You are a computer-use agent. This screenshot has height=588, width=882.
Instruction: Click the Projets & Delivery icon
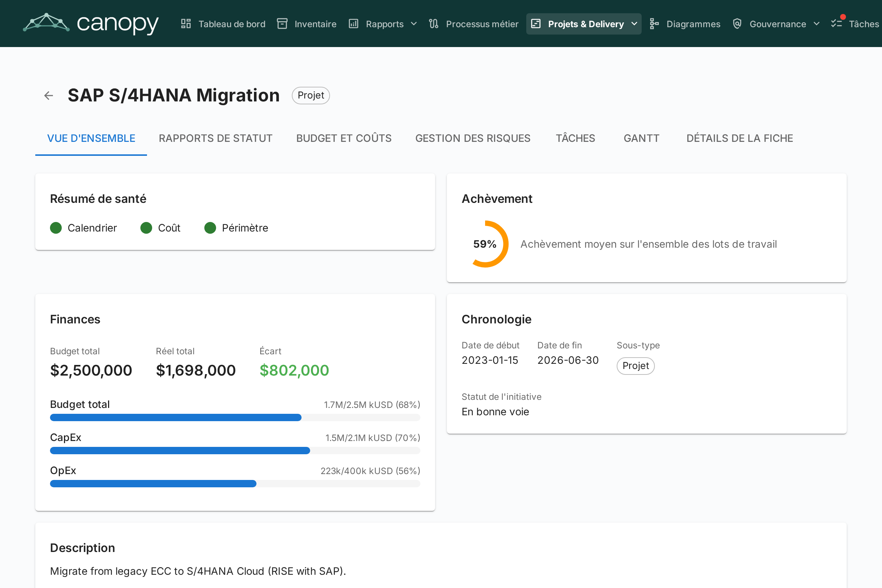point(536,24)
